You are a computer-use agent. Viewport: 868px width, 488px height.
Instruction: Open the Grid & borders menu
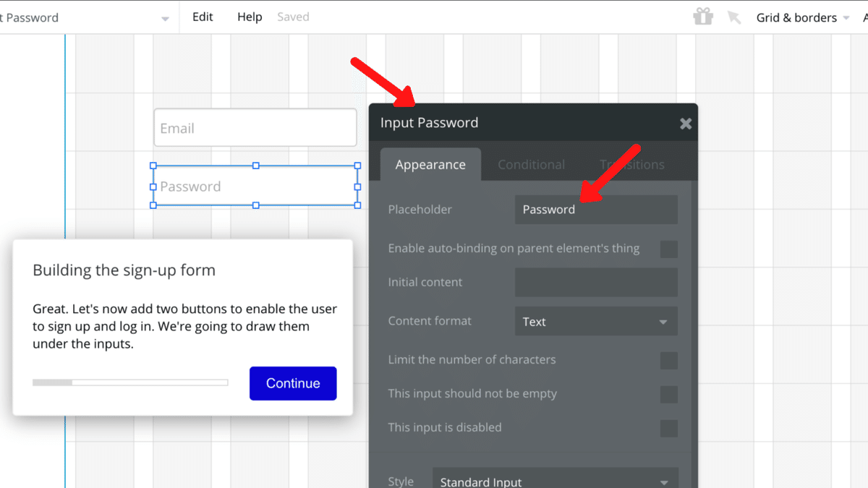[x=802, y=17]
